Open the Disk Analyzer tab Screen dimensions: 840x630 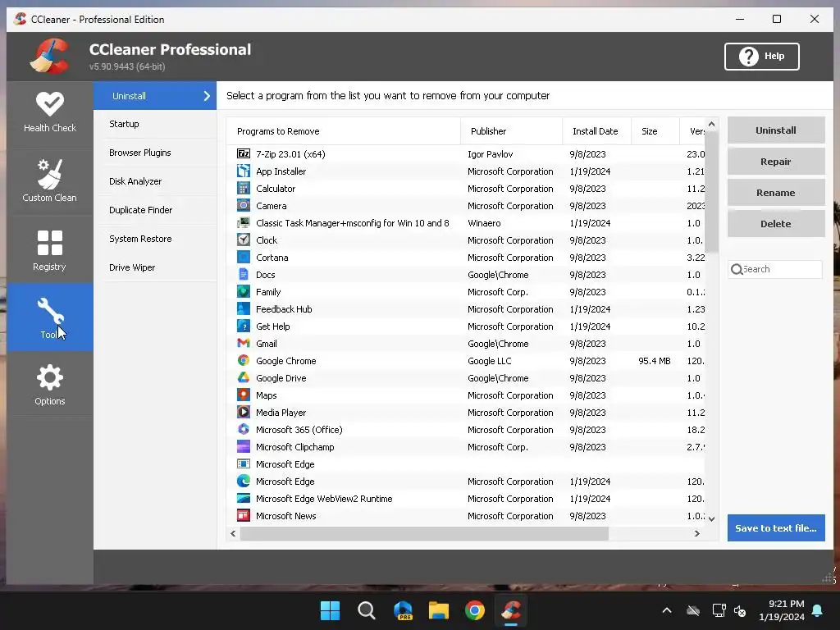click(155, 181)
